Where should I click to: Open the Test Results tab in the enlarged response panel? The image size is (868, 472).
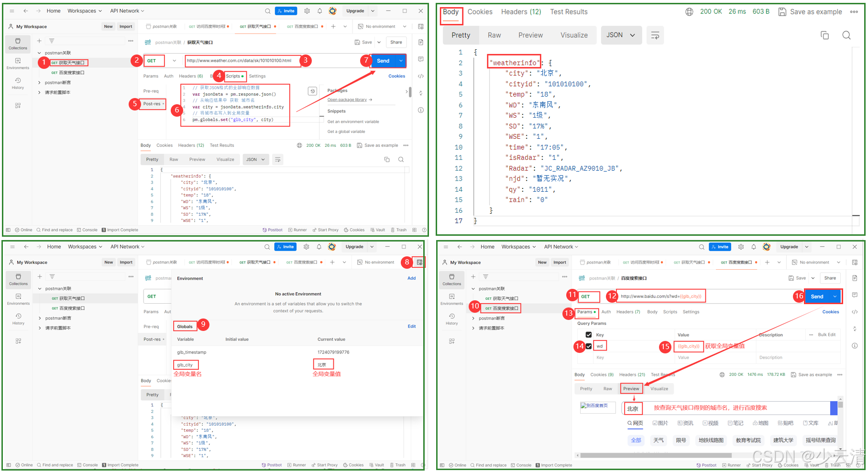[569, 12]
